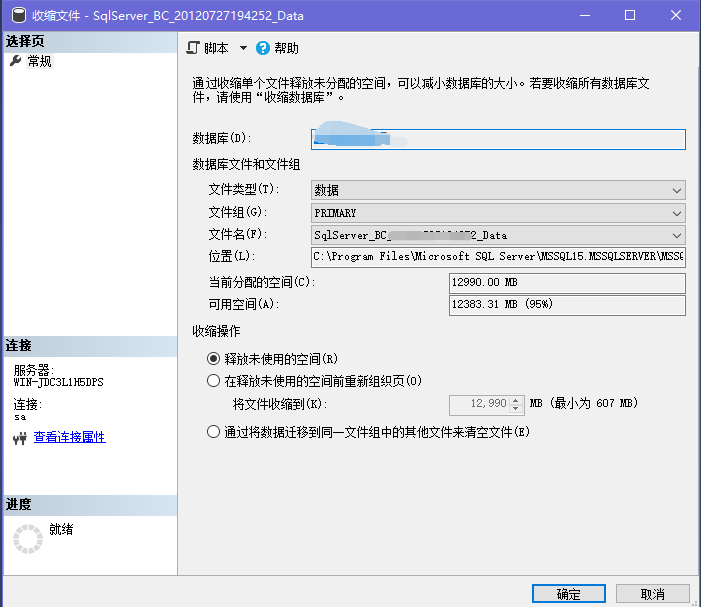Click the 位置 file path field

tap(498, 257)
